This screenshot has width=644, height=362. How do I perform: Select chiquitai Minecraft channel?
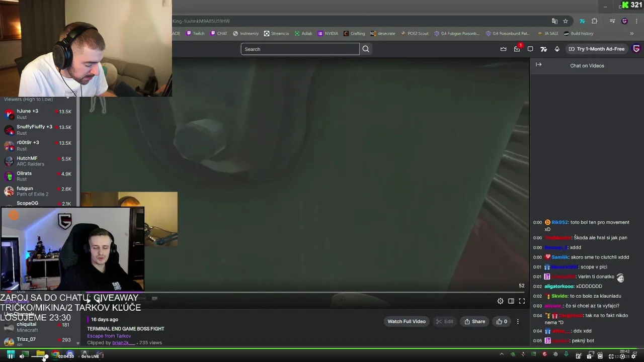click(38, 327)
